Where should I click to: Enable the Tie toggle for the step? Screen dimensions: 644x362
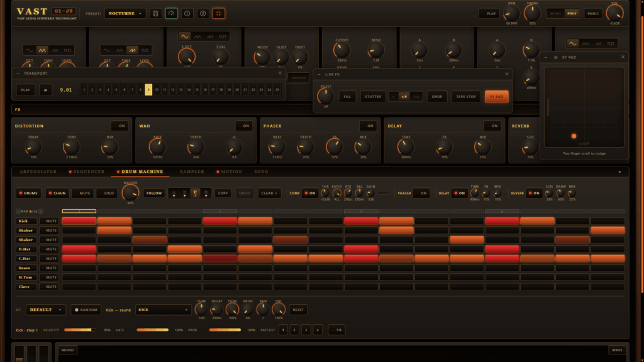336,330
